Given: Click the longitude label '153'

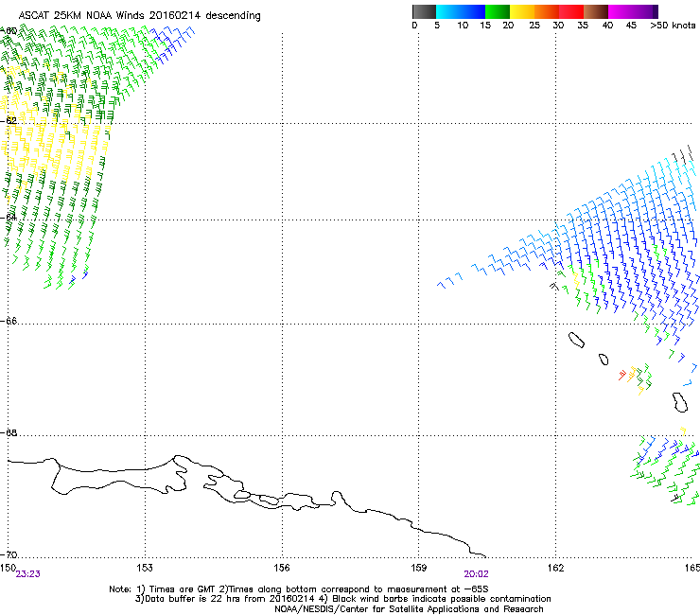Looking at the screenshot, I should pos(145,568).
